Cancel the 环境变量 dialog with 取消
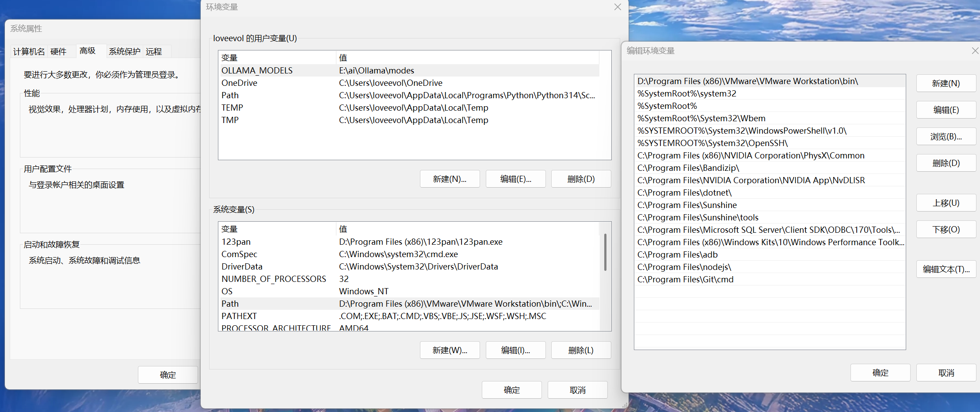This screenshot has width=980, height=412. pyautogui.click(x=578, y=390)
